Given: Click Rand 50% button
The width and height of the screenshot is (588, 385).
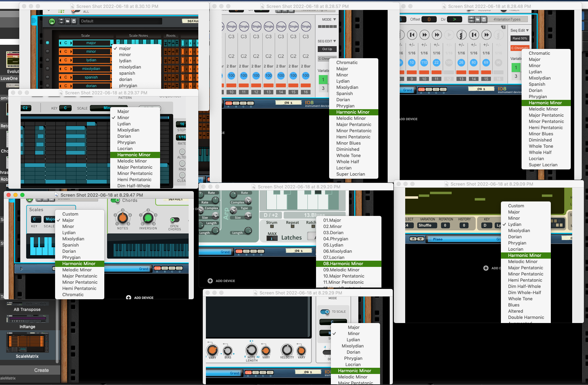Looking at the screenshot, I should point(519,39).
